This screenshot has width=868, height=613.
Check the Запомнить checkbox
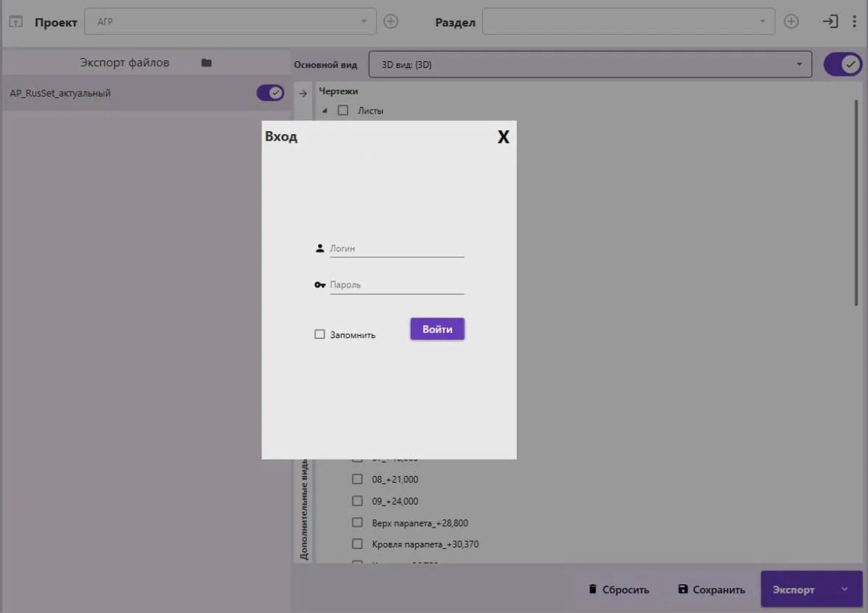click(320, 334)
